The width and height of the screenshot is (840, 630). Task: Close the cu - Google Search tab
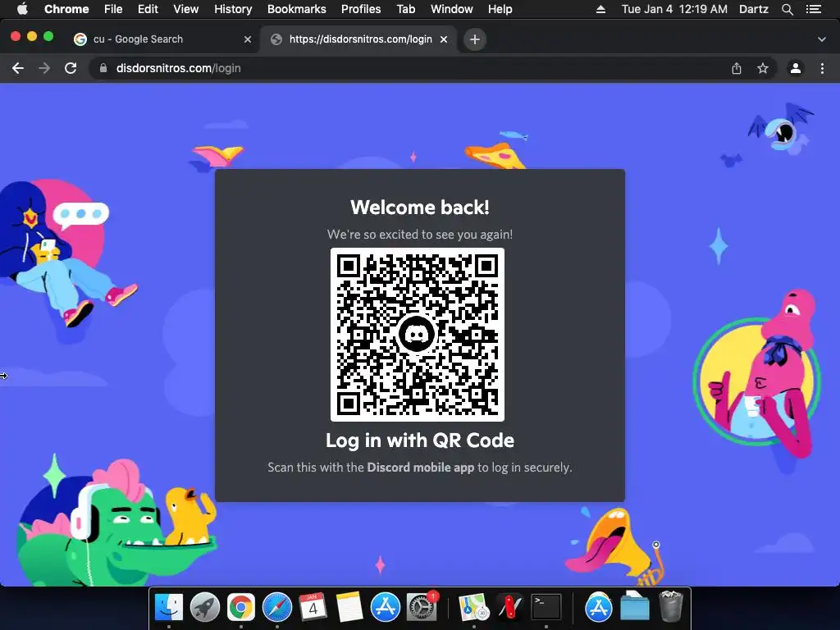coord(248,39)
